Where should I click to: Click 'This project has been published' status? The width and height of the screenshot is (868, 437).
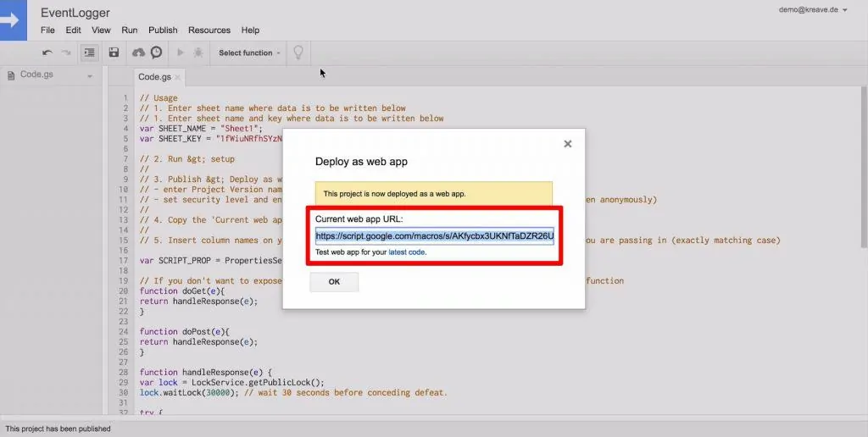pyautogui.click(x=58, y=429)
